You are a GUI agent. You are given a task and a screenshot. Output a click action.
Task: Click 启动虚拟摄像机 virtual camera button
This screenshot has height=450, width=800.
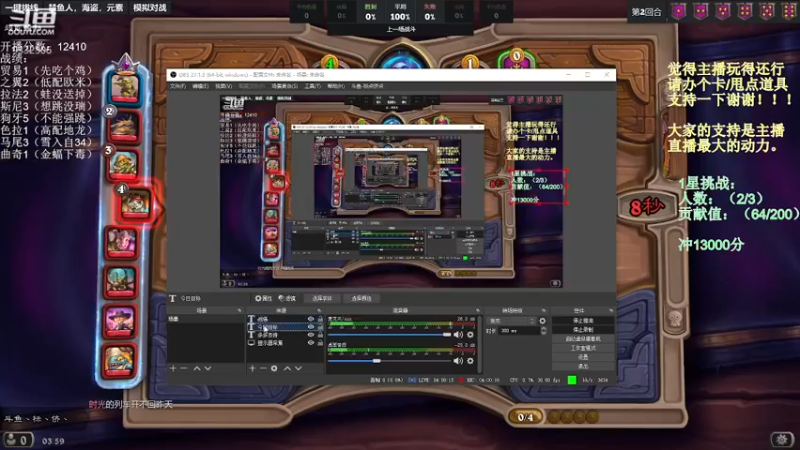(583, 339)
